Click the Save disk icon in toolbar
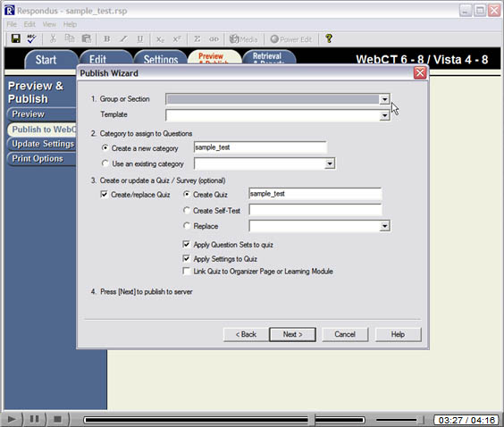Screen dimensions: 504x427 (15, 38)
